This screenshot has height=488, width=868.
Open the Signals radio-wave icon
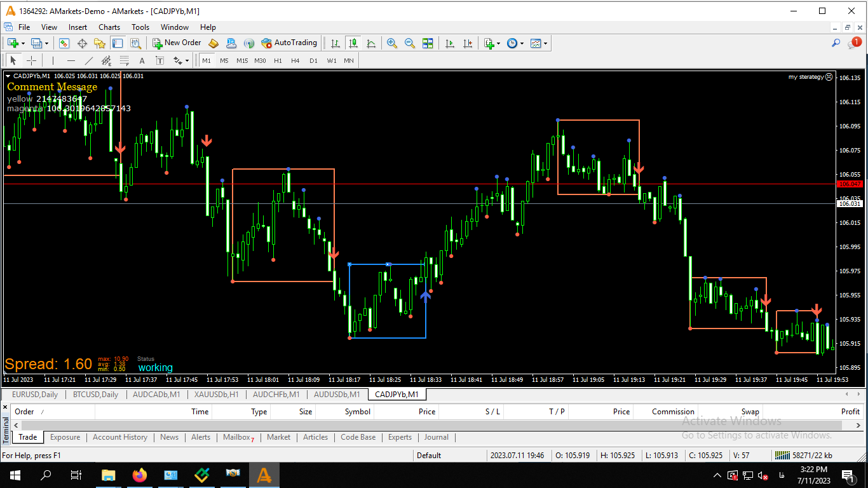tap(249, 43)
